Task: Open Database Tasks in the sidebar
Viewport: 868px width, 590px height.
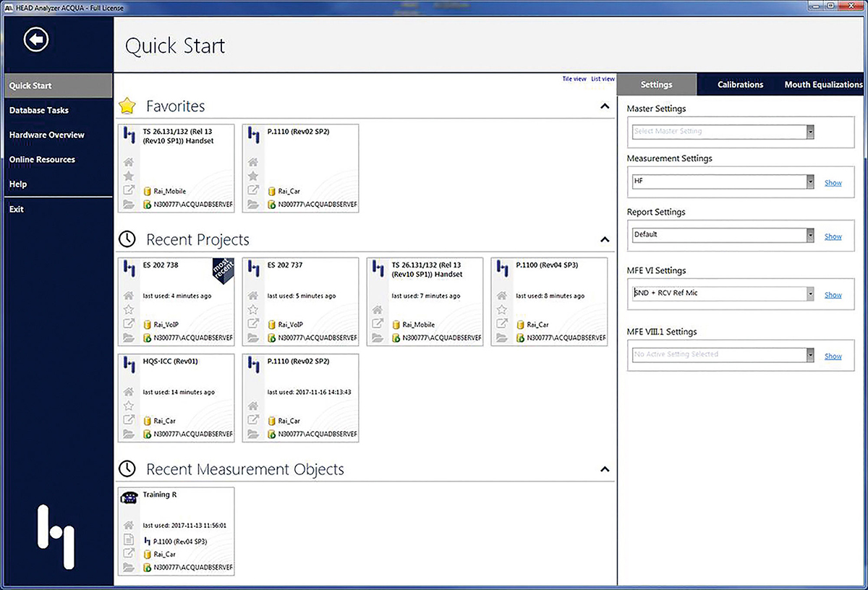Action: pyautogui.click(x=39, y=111)
